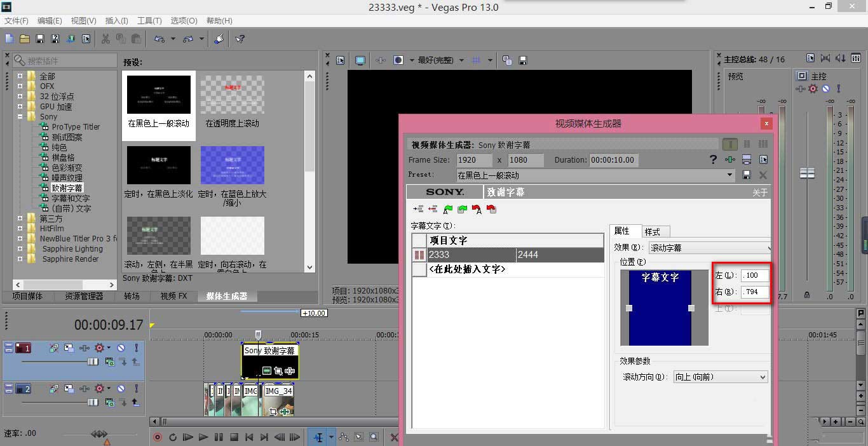868x446 pixels.
Task: Mute video track 2
Action: click(x=121, y=389)
